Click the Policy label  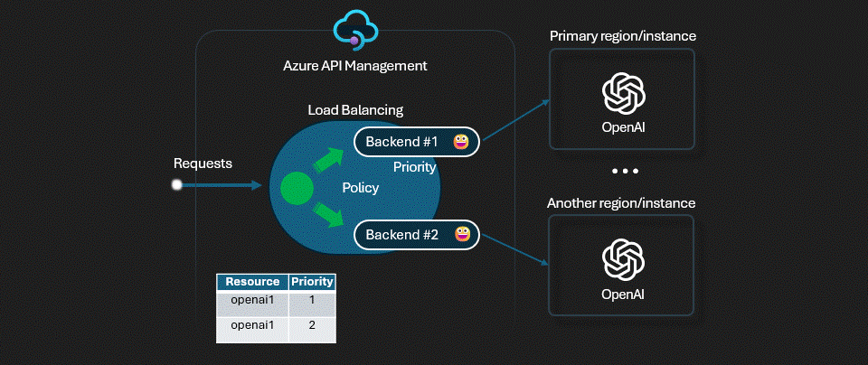(x=361, y=188)
